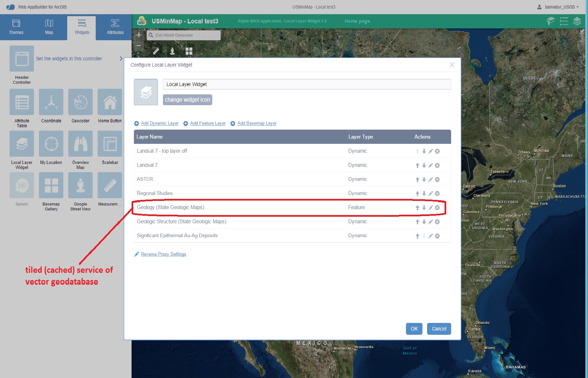The image size is (588, 378).
Task: Close the Configure Local Layer Widget dialog
Action: click(x=452, y=65)
